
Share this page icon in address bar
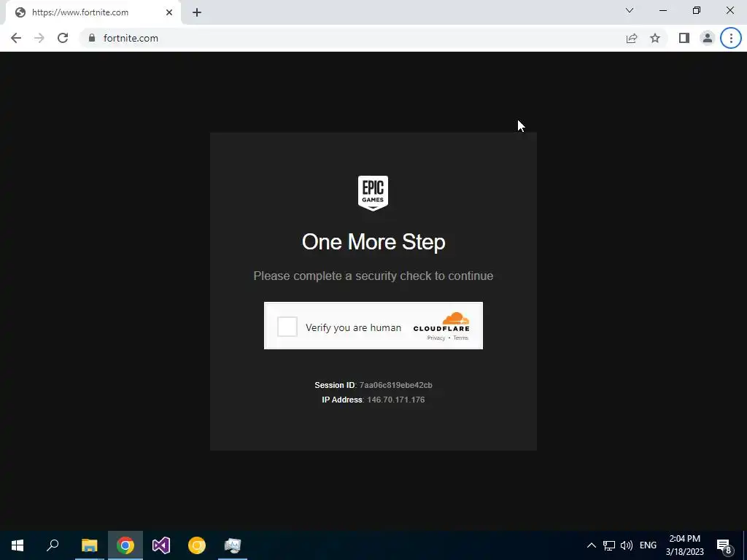click(x=632, y=38)
